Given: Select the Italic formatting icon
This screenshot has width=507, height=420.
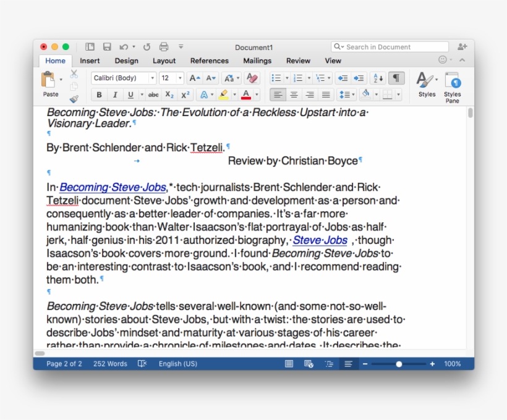Looking at the screenshot, I should [114, 94].
